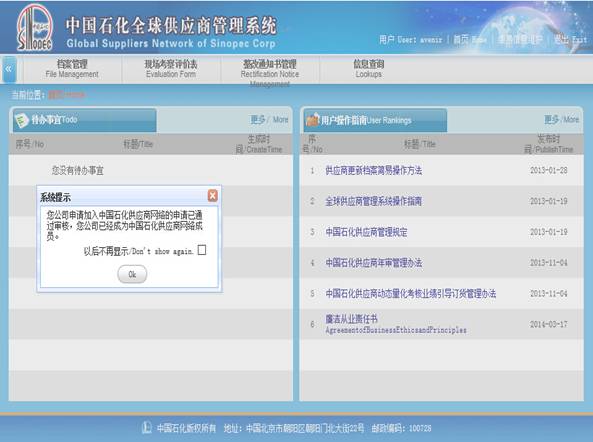
Task: Click the PublishTime column header
Action: pos(549,144)
